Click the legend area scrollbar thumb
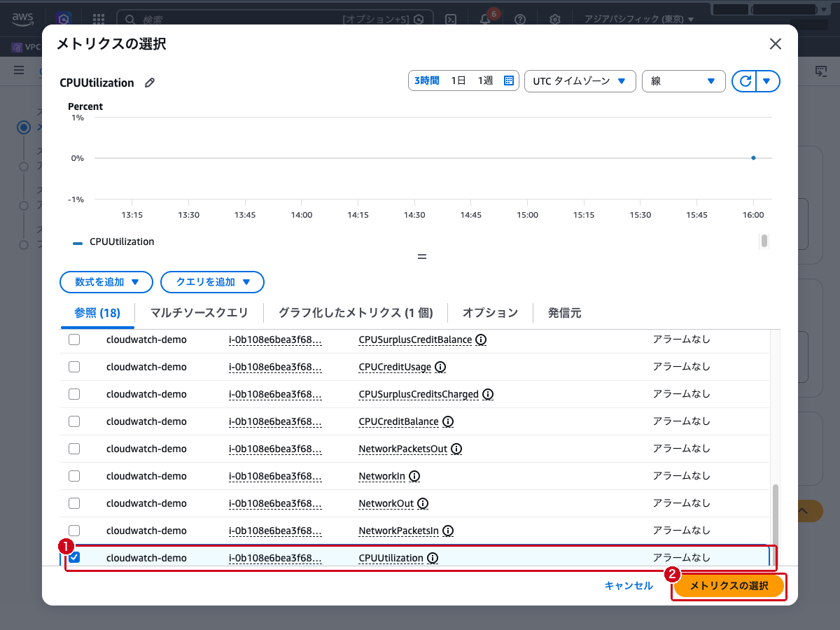The height and width of the screenshot is (630, 840). tap(764, 241)
